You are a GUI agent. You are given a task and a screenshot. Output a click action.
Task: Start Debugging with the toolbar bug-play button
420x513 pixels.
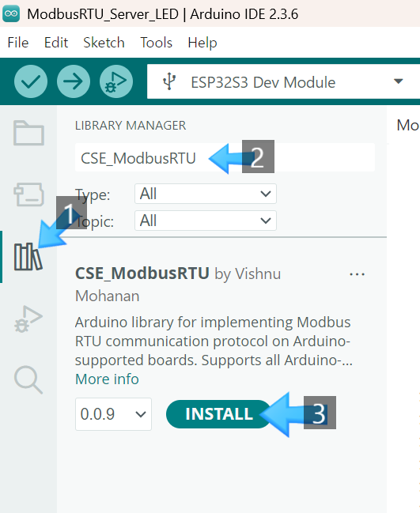(x=116, y=81)
